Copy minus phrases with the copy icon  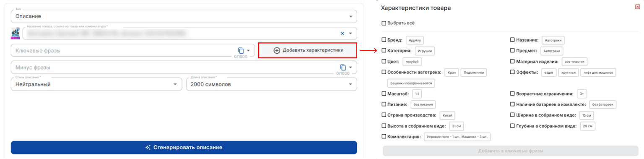pyautogui.click(x=343, y=67)
